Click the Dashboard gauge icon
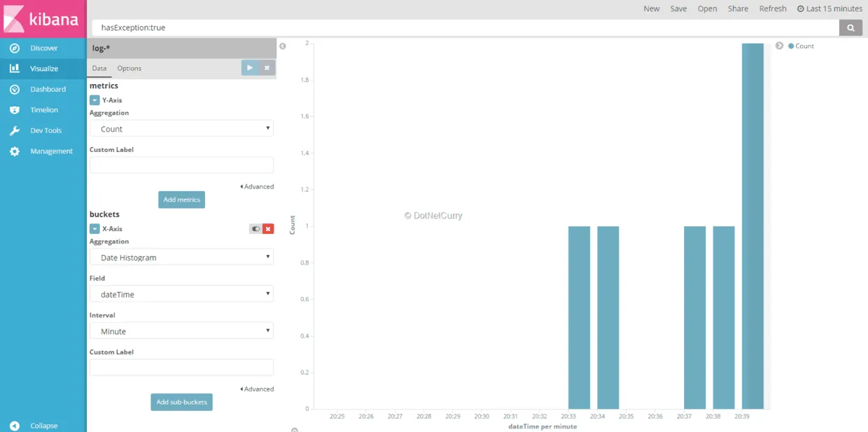 point(14,89)
